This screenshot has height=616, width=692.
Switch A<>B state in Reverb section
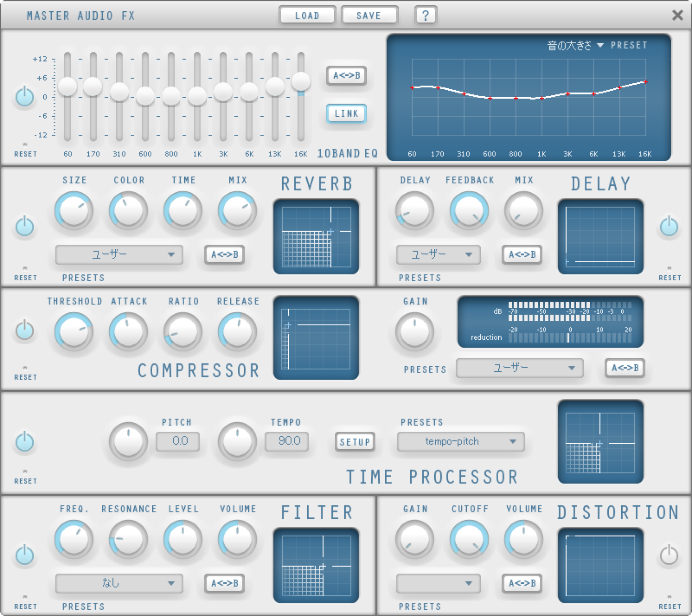(224, 255)
